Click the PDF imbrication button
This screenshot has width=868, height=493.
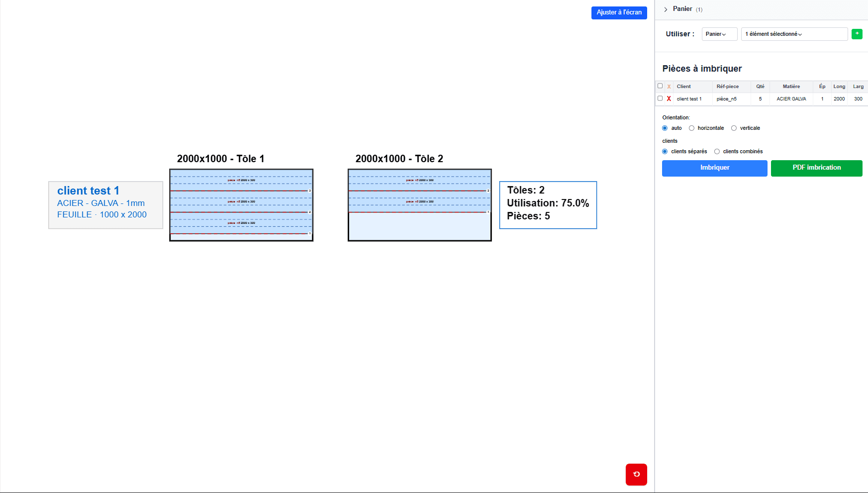point(816,168)
